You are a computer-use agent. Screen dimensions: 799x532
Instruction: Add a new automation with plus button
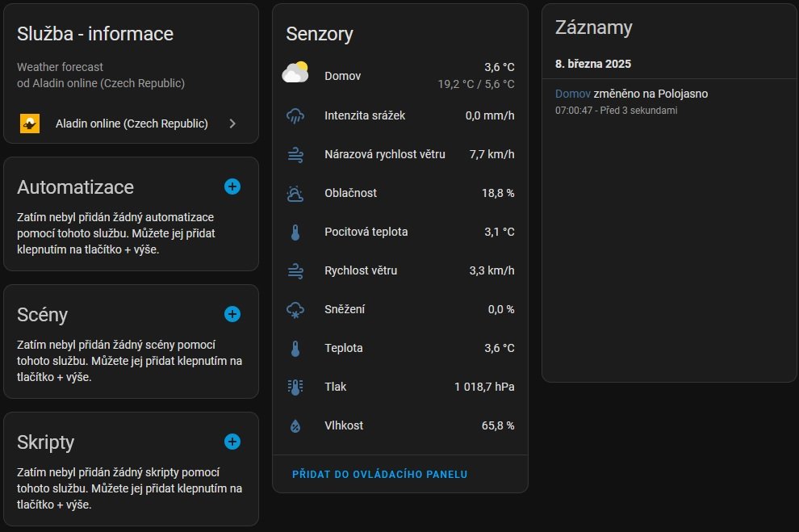[232, 186]
